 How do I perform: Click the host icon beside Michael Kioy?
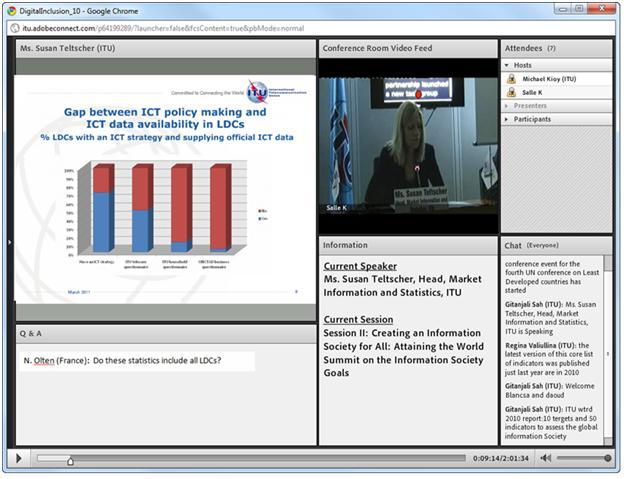point(511,79)
